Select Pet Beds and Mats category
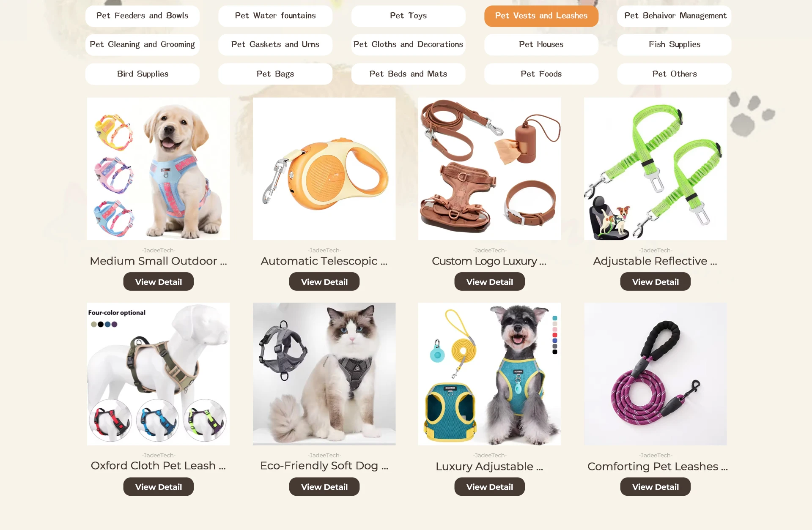The image size is (812, 530). 408,74
